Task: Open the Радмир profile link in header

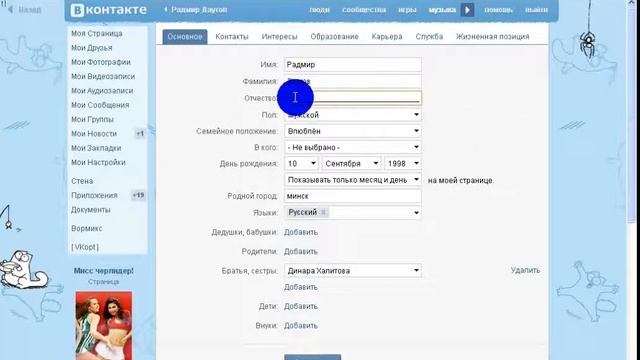Action: [196, 9]
